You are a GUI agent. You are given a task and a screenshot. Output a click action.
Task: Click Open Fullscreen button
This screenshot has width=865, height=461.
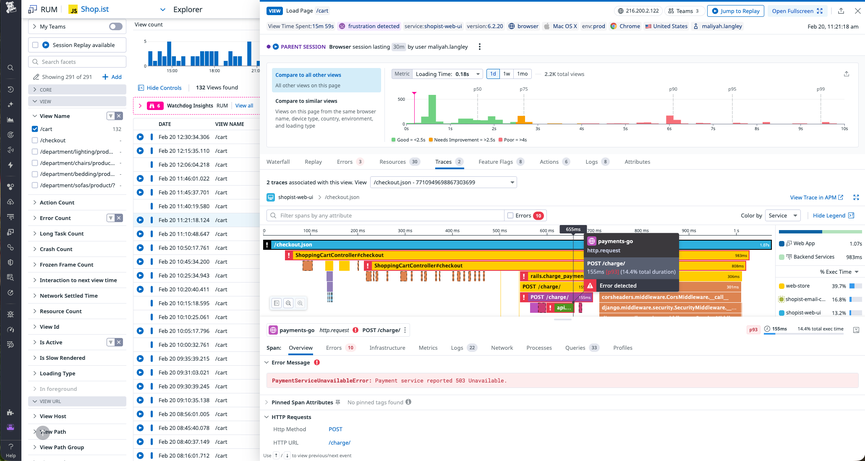pyautogui.click(x=797, y=11)
